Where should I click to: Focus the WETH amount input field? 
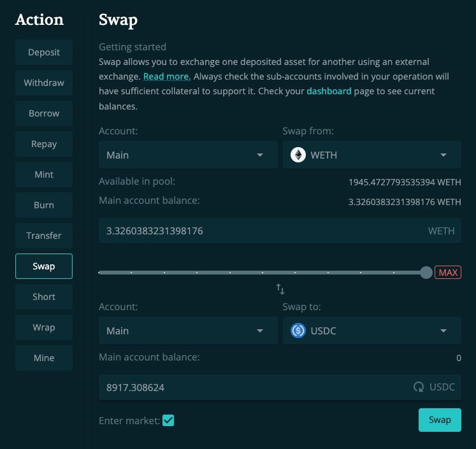(x=280, y=231)
